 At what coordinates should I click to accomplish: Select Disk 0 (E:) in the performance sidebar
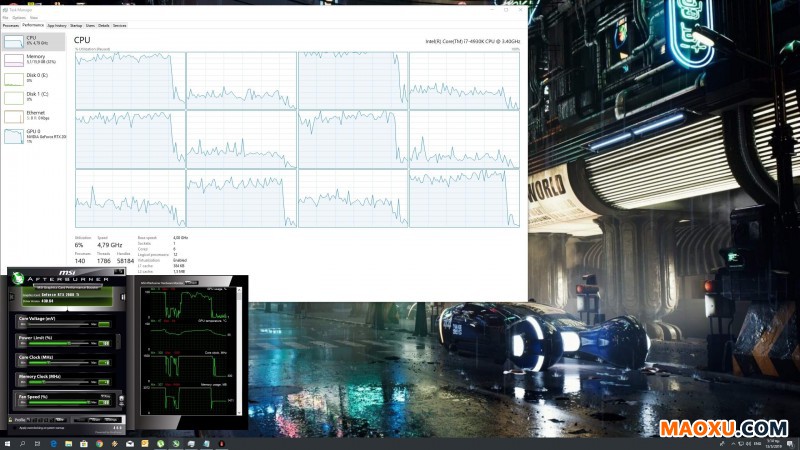tap(34, 79)
